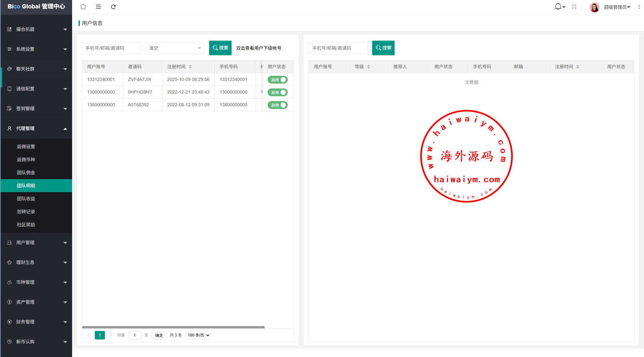This screenshot has height=357, width=644.
Task: Click the left table horizontal scrollbar
Action: [x=173, y=327]
